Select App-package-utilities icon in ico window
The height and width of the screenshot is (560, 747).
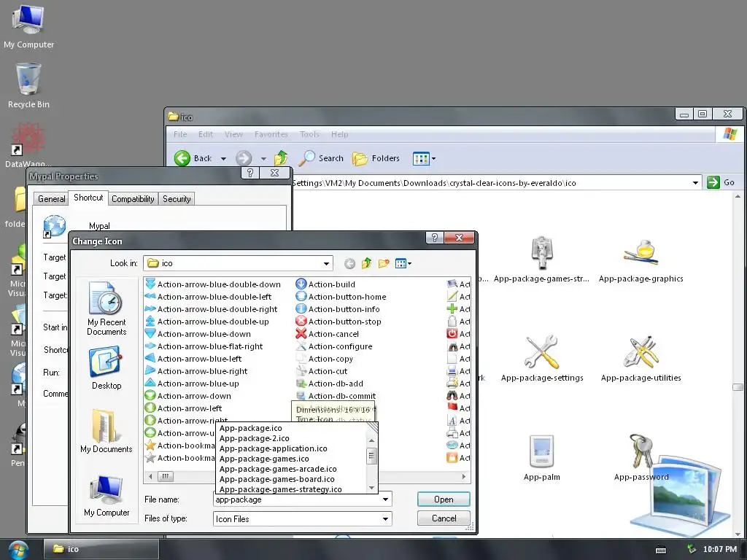(640, 359)
